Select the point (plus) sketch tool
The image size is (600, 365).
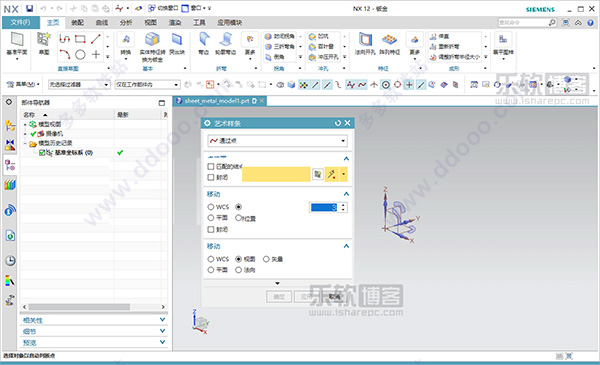(x=96, y=54)
